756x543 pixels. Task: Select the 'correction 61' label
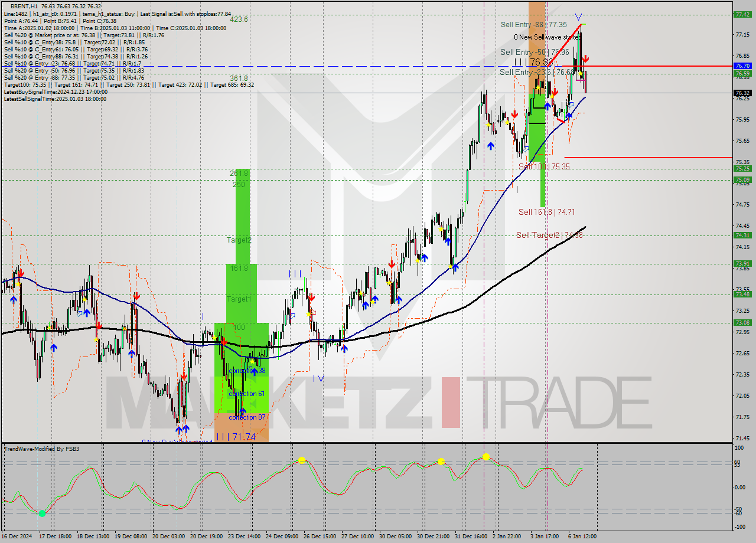pos(247,394)
